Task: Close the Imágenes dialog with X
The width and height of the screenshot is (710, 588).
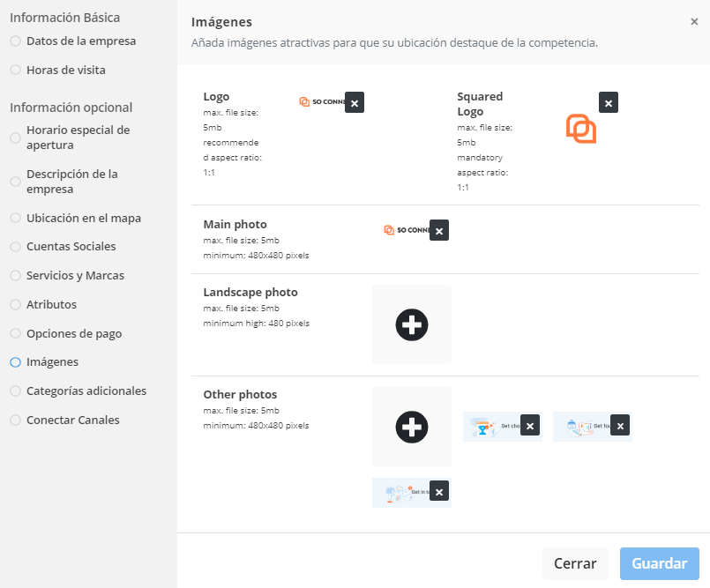Action: 694,21
